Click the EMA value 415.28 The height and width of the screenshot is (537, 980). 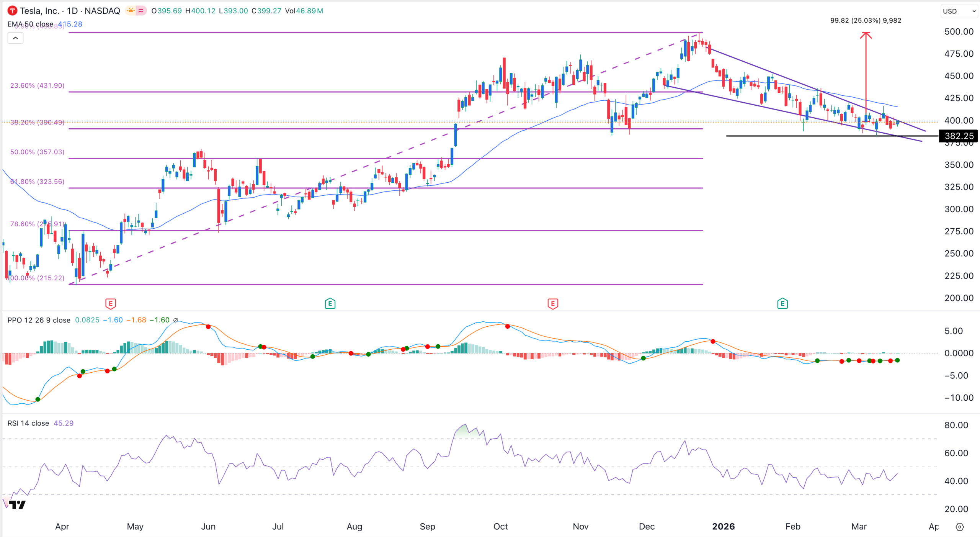(70, 24)
